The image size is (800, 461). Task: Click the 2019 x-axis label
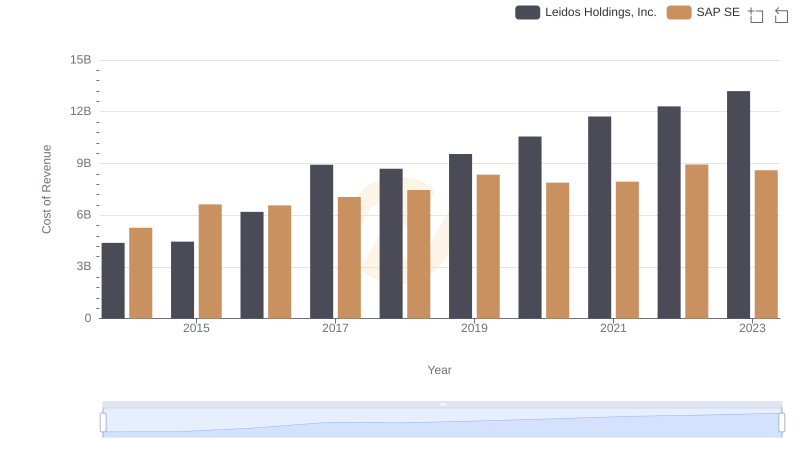(474, 328)
